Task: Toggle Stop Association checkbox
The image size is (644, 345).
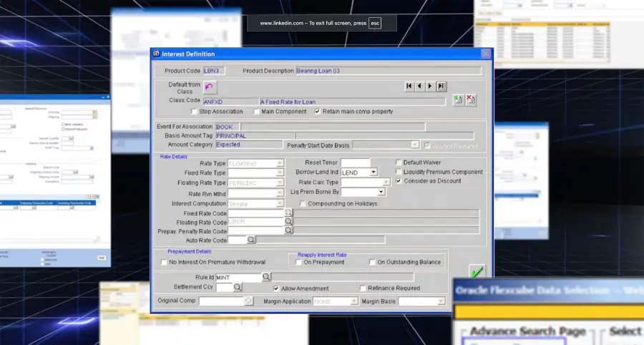Action: pos(194,112)
